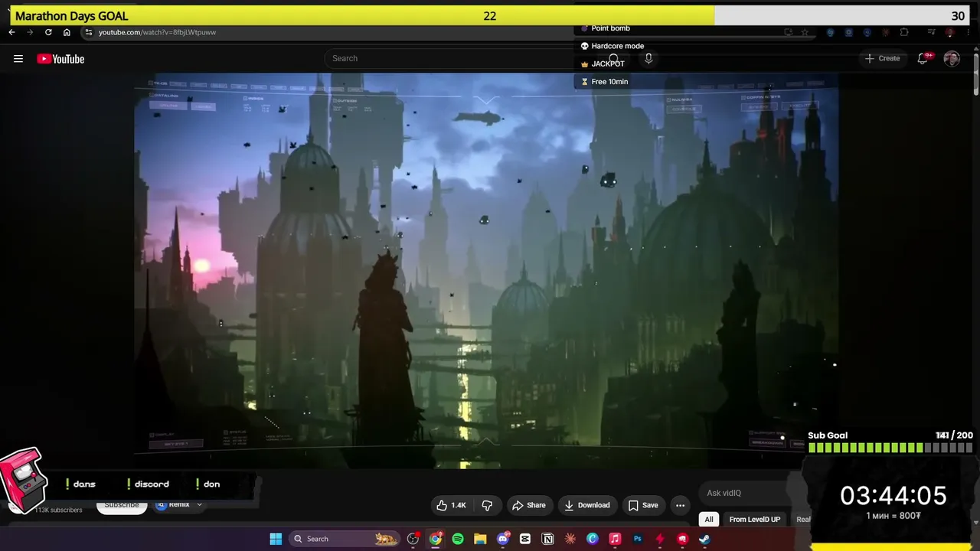Viewport: 980px width, 551px height.
Task: Open CapCut from the taskbar
Action: click(525, 539)
